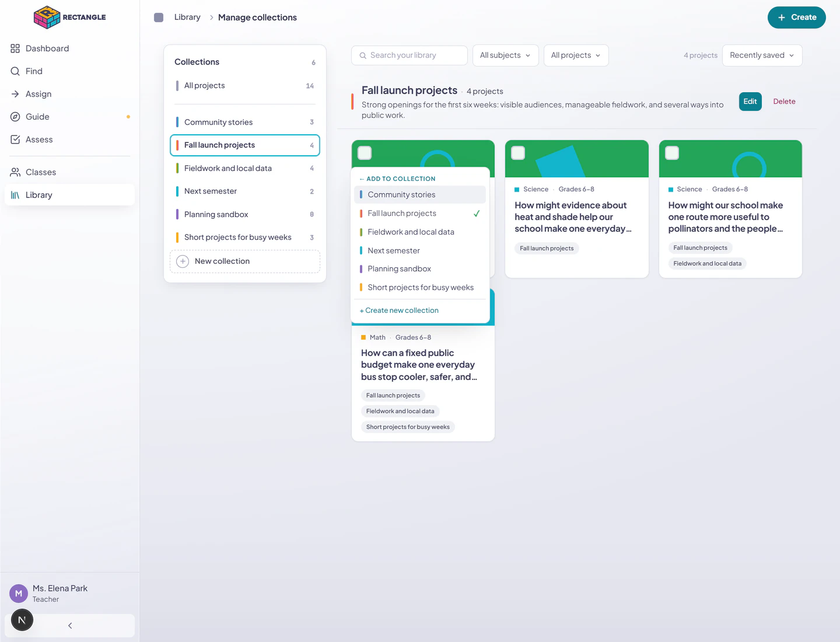Viewport: 840px width, 642px height.
Task: Click the Assess checkmark icon
Action: [15, 139]
